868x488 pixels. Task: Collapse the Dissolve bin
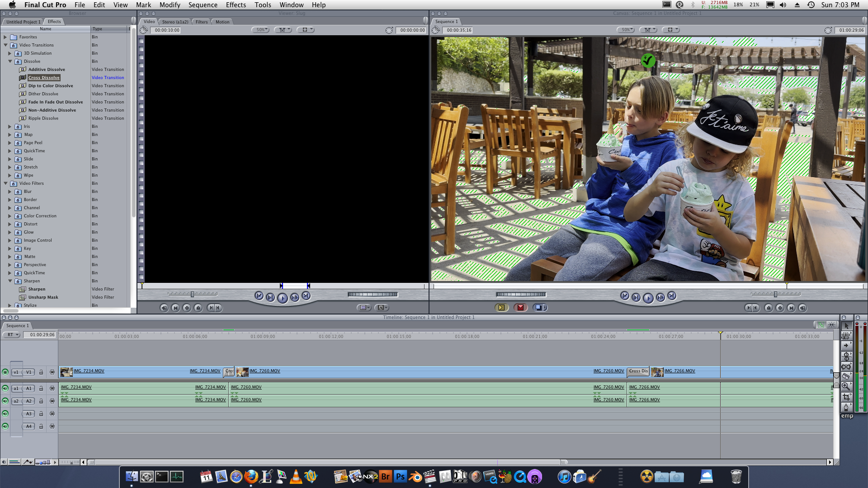pyautogui.click(x=10, y=61)
